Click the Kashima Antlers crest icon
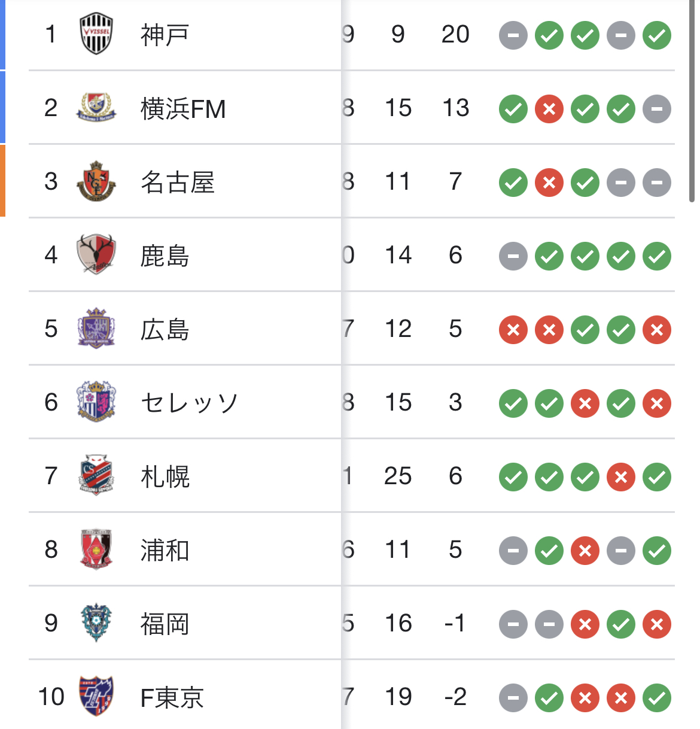The height and width of the screenshot is (729, 700). (x=96, y=255)
